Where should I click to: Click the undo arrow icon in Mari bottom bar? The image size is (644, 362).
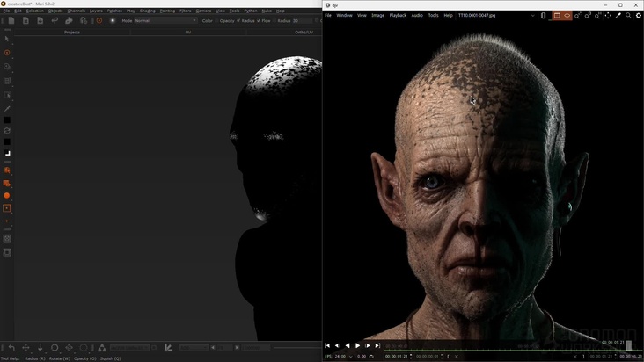(11, 348)
